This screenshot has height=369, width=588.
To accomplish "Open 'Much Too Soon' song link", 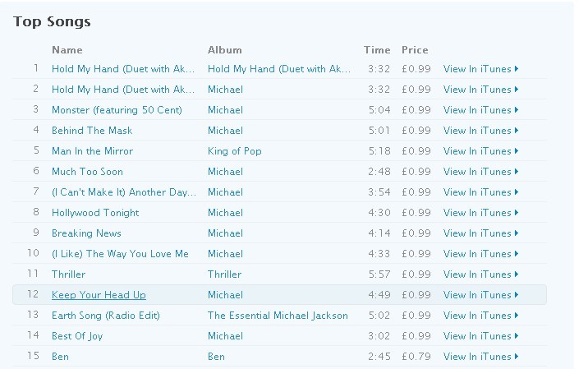I will pos(88,172).
